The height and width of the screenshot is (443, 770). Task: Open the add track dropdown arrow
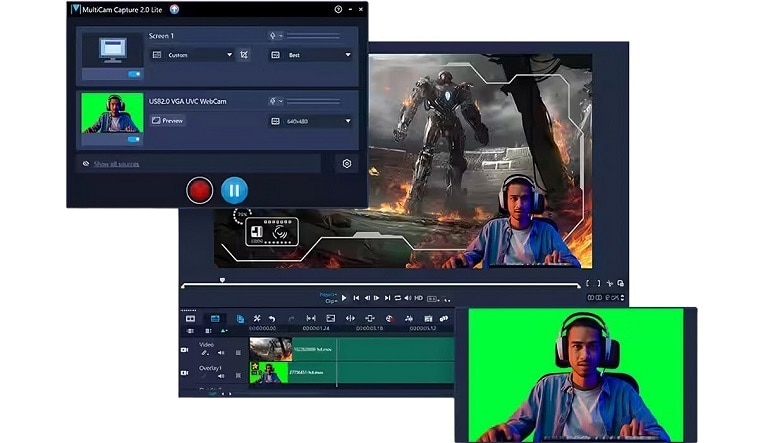tap(224, 331)
